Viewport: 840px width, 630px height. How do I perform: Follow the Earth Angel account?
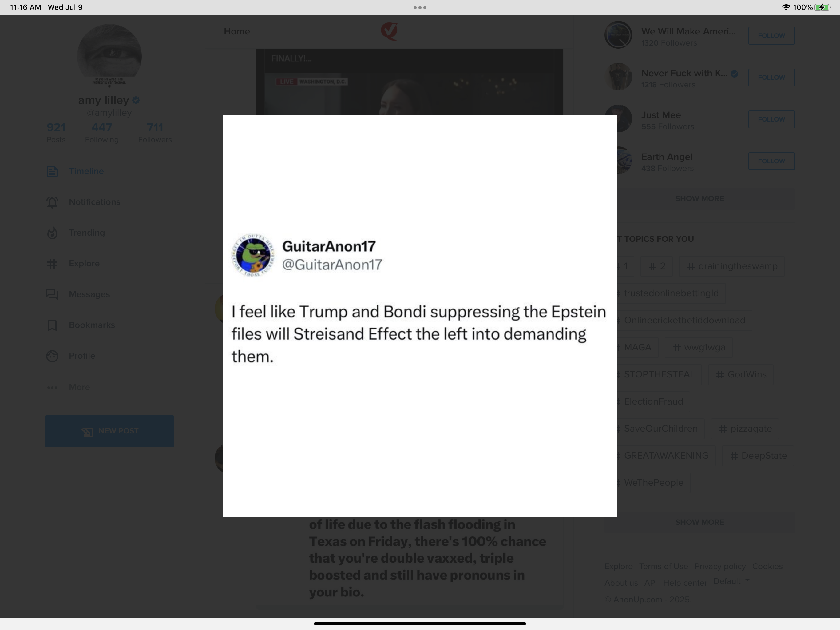click(771, 161)
